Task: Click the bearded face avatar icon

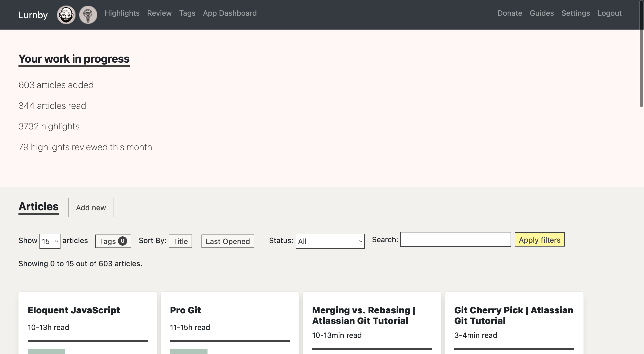Action: click(x=66, y=15)
